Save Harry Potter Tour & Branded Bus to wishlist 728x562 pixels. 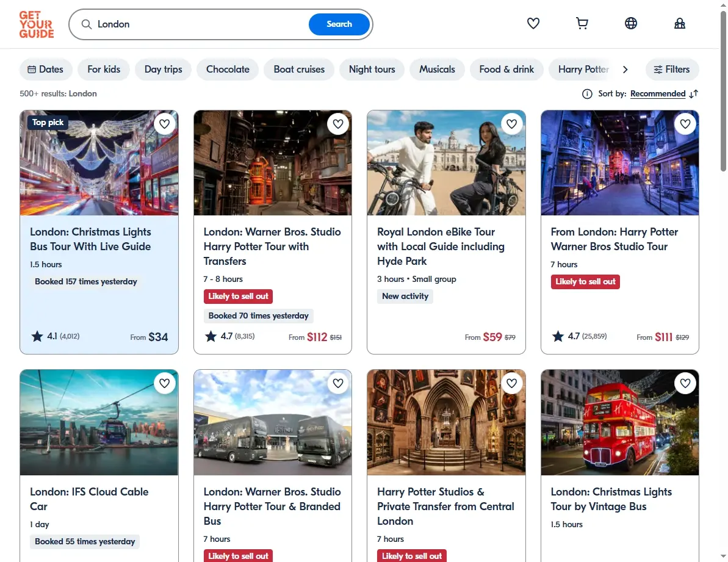coord(338,383)
